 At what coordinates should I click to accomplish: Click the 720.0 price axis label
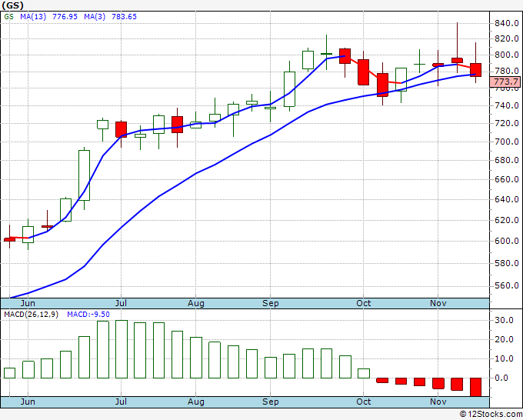tap(507, 123)
